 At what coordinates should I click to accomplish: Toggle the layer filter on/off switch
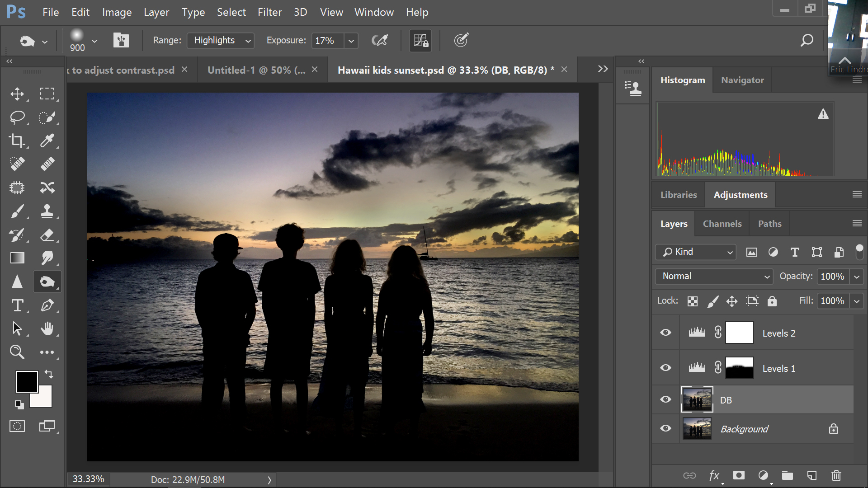pos(859,252)
